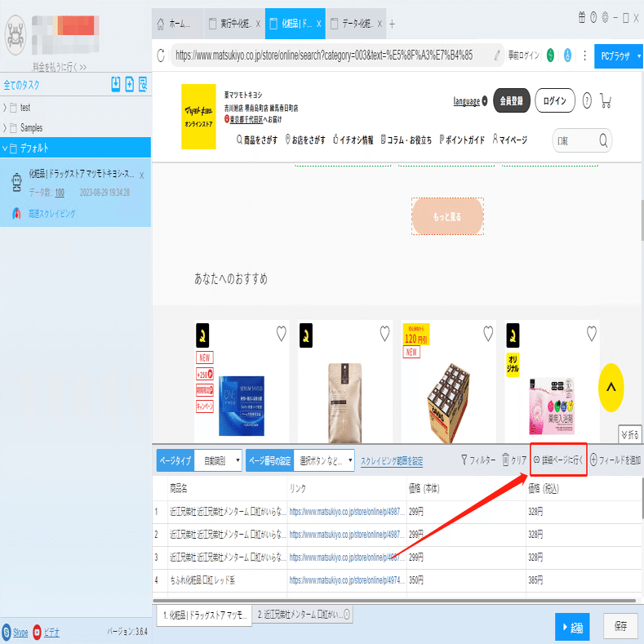
Task: Collapse the デフォルト folder
Action: coord(5,148)
